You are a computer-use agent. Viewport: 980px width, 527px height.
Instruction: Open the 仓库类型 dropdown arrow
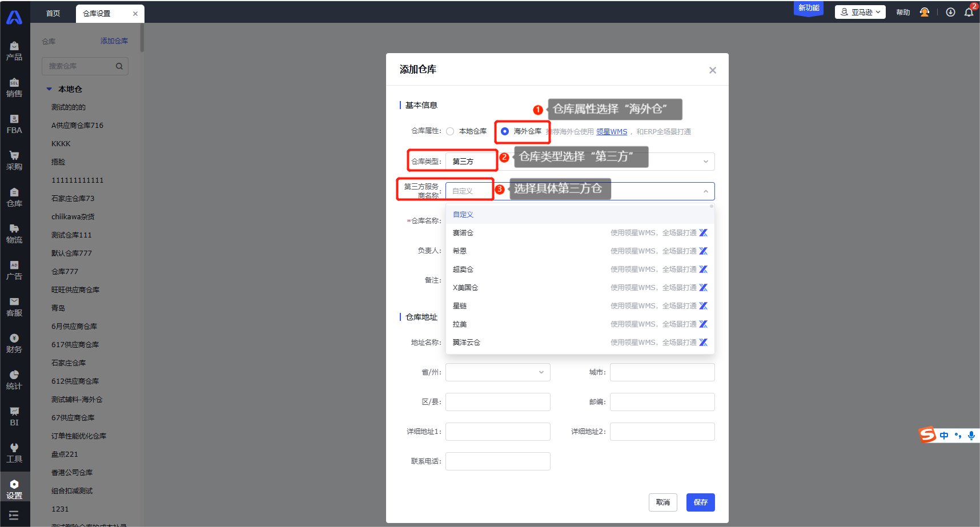(x=706, y=162)
